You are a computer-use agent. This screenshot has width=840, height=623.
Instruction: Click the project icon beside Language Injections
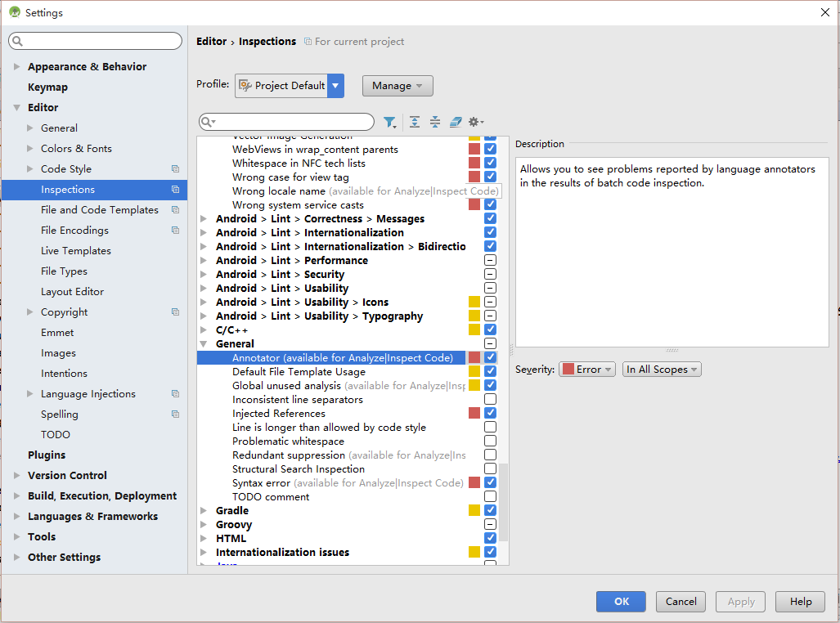pyautogui.click(x=175, y=394)
